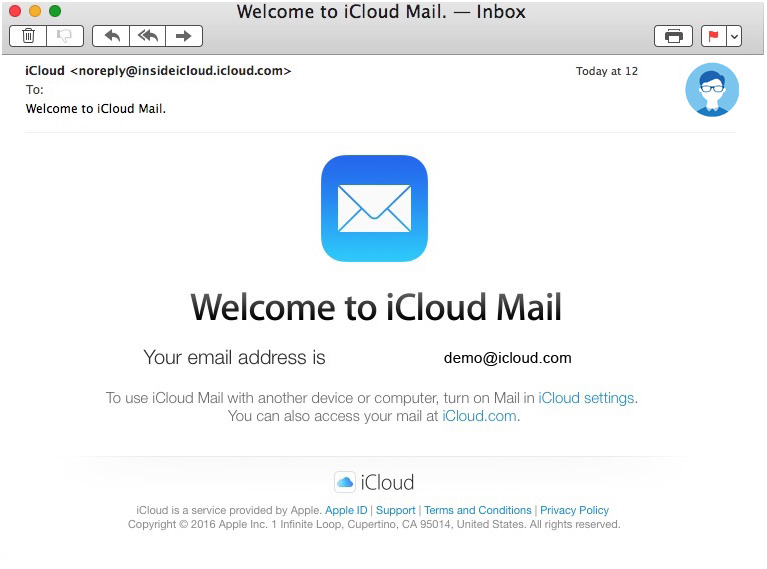
Task: Open the Apple ID footer link
Action: point(346,510)
